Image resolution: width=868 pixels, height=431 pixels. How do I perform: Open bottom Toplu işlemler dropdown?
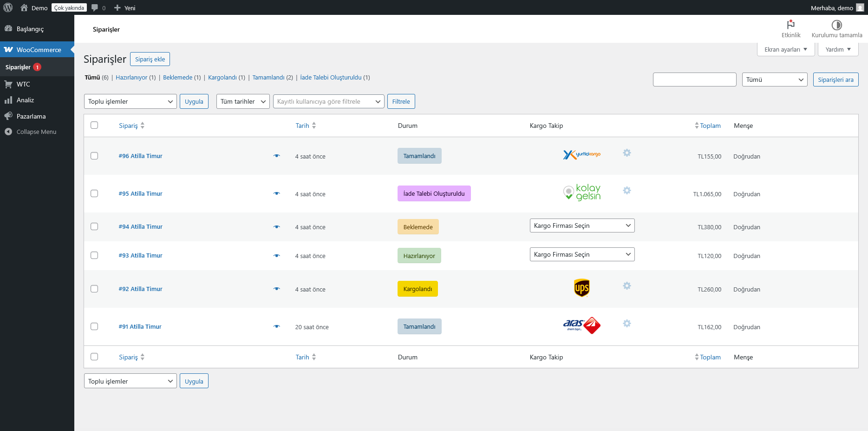coord(131,381)
